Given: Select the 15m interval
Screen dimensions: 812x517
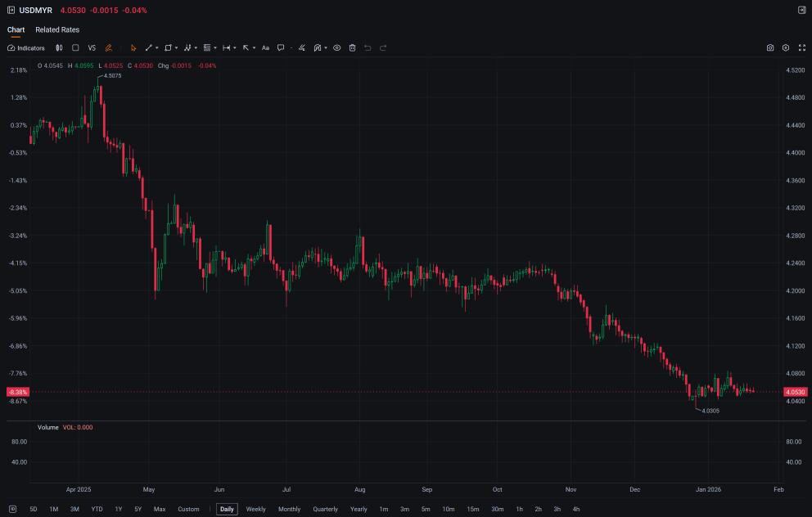Looking at the screenshot, I should [x=473, y=510].
